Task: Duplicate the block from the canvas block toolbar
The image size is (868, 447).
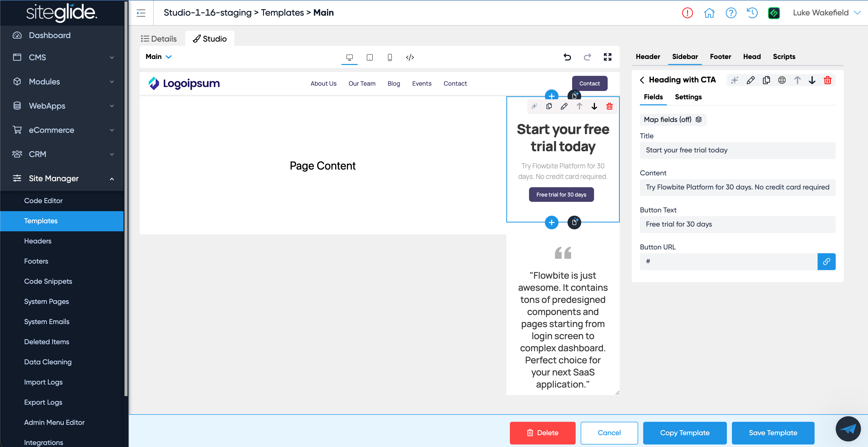Action: pyautogui.click(x=549, y=106)
